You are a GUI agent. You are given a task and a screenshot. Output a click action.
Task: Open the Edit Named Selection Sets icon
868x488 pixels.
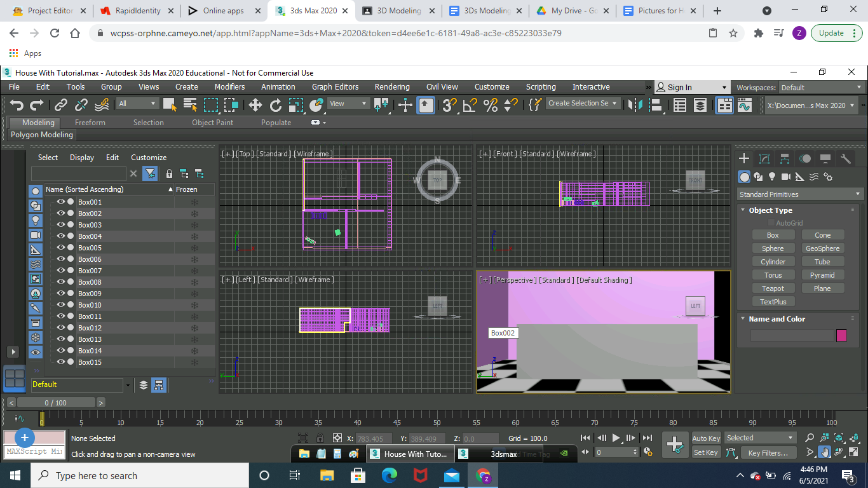(535, 105)
